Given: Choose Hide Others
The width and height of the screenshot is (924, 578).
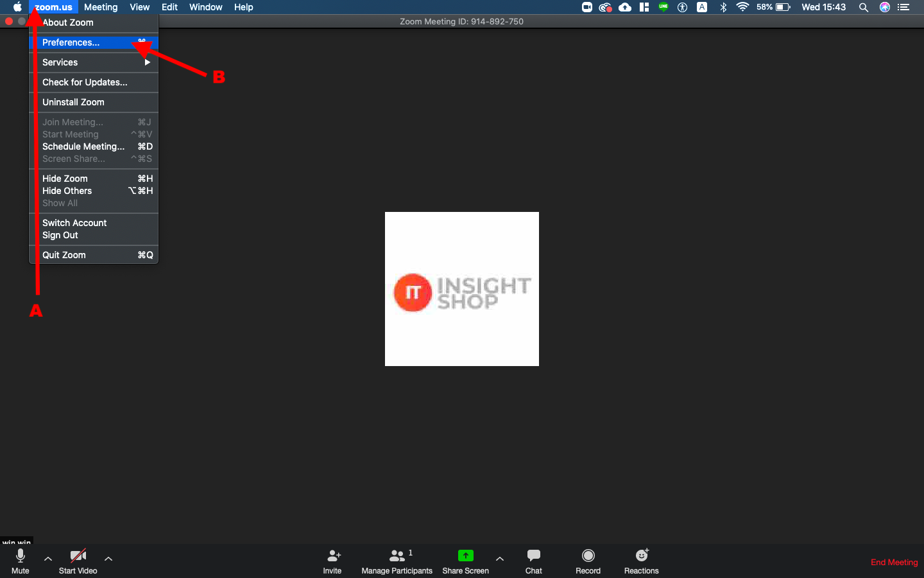Looking at the screenshot, I should click(x=94, y=191).
